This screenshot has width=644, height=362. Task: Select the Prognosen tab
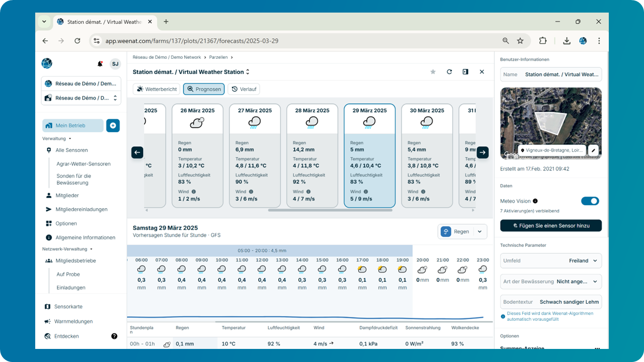tap(204, 89)
